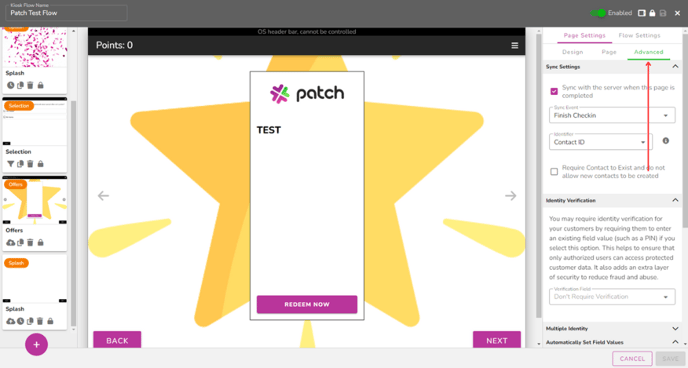Check Require Contact to Exist checkbox
Screen dimensions: 688x368
554,171
